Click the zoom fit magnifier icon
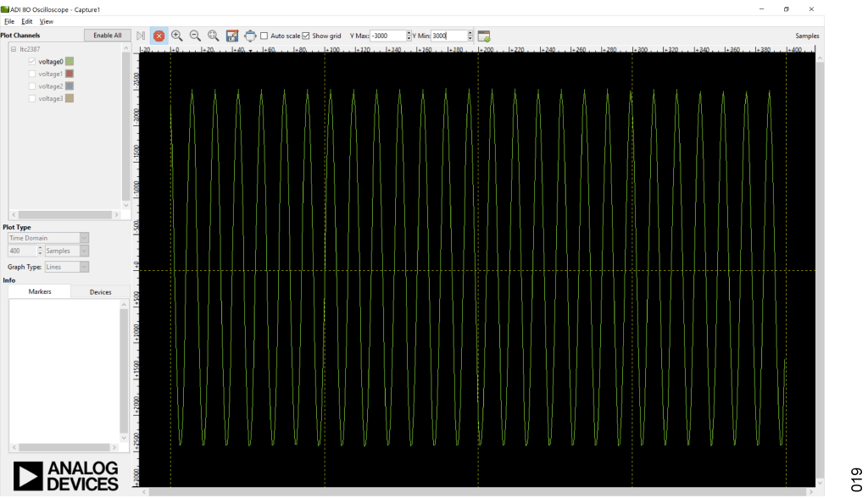The height and width of the screenshot is (498, 868). point(213,36)
